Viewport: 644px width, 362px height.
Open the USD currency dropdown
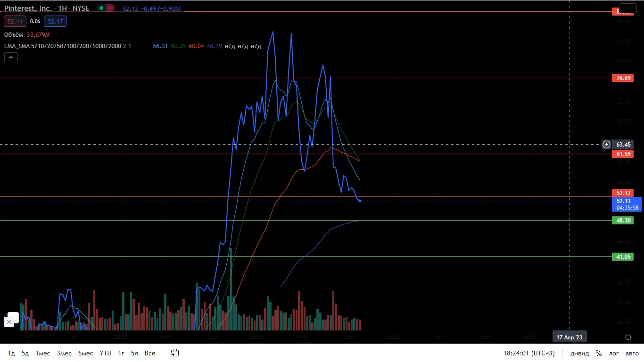(628, 8)
